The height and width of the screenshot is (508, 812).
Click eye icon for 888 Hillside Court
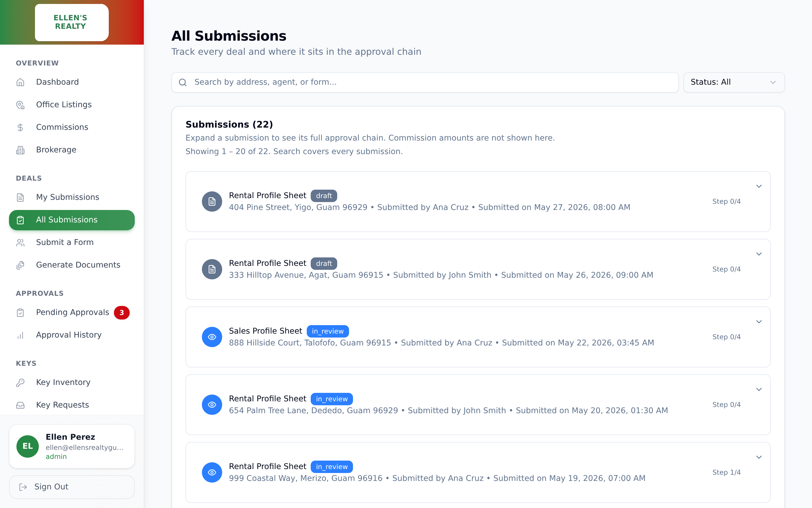212,337
